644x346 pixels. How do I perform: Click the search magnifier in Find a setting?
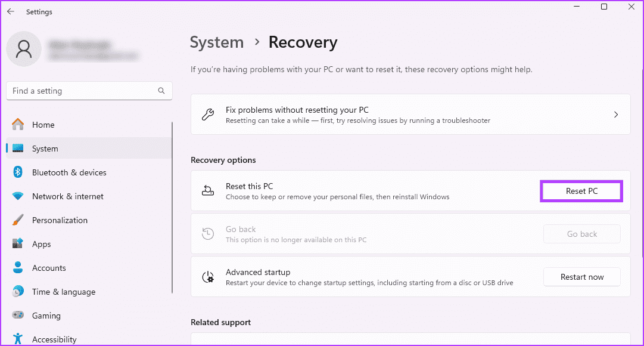(x=161, y=91)
